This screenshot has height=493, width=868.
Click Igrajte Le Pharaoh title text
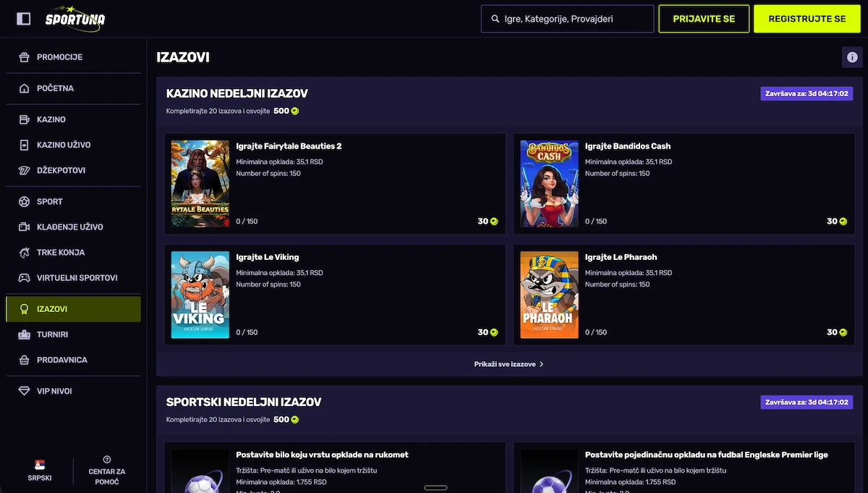pos(621,257)
